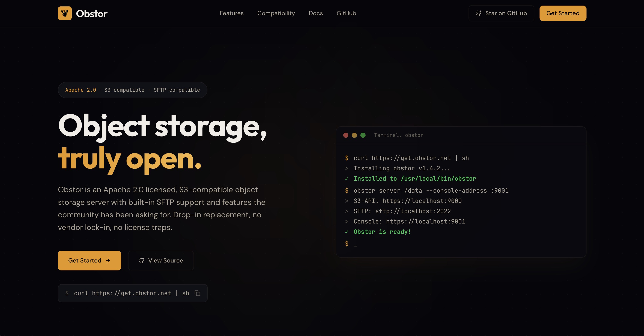Click the Obstor brand name

pos(92,13)
